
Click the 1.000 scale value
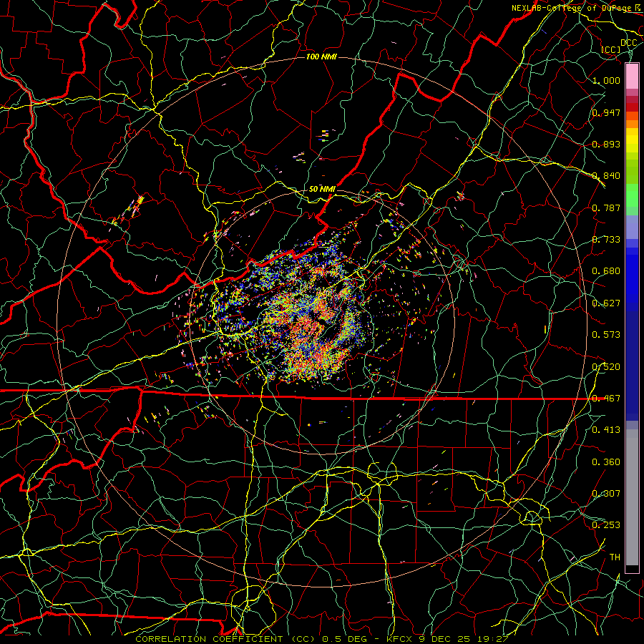click(x=606, y=80)
